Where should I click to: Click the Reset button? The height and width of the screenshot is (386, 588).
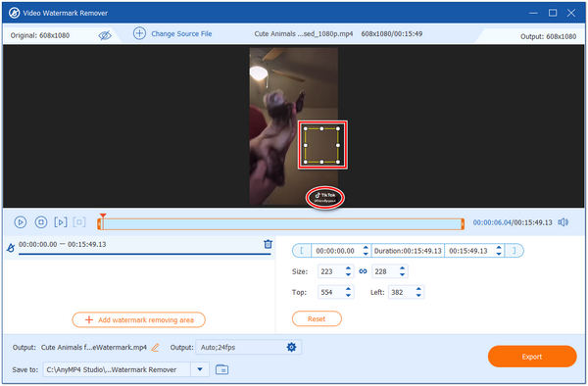coord(317,318)
